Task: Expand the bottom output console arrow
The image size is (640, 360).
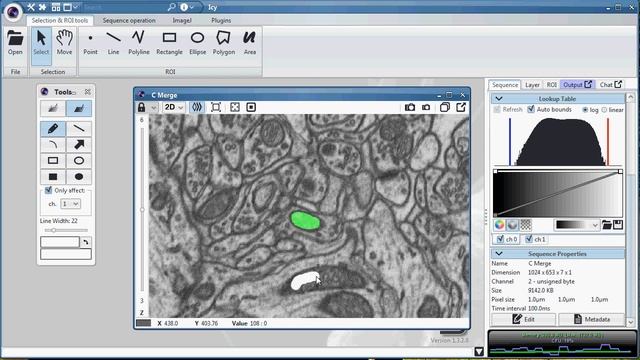Action: pyautogui.click(x=479, y=351)
